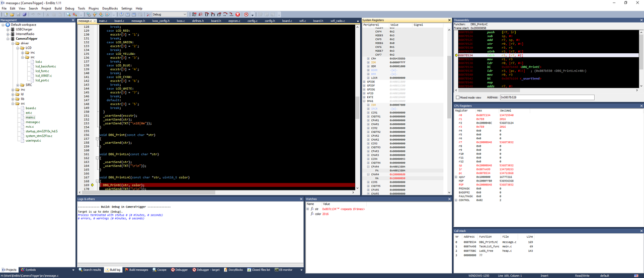
Task: Click the Column header in System Registers named Peripheral
Action: (x=371, y=25)
